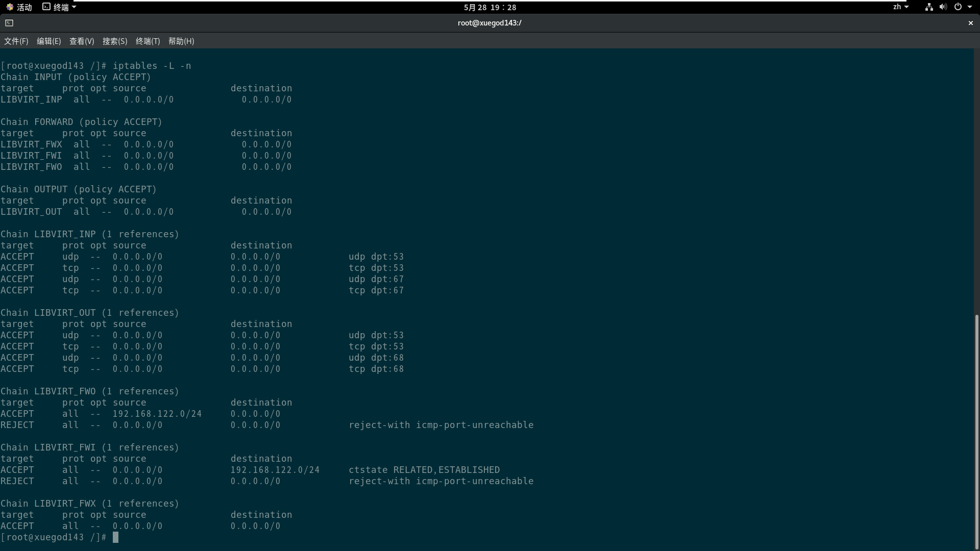Click the volume speaker icon
Viewport: 980px width, 551px height.
[x=943, y=7]
